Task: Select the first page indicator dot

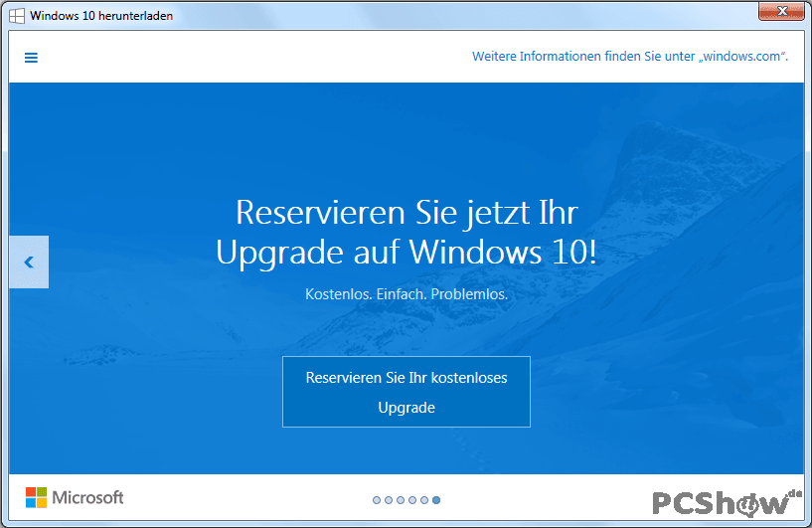Action: point(377,500)
